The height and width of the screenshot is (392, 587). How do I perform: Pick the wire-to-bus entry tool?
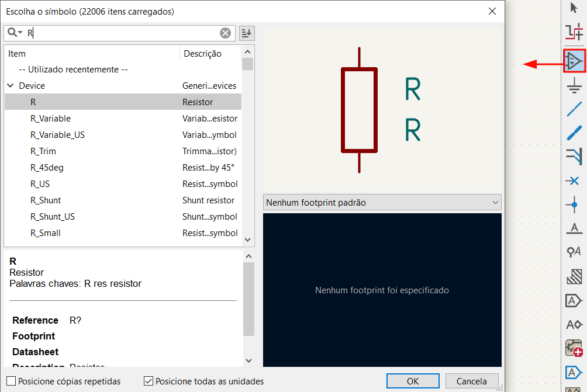click(574, 157)
